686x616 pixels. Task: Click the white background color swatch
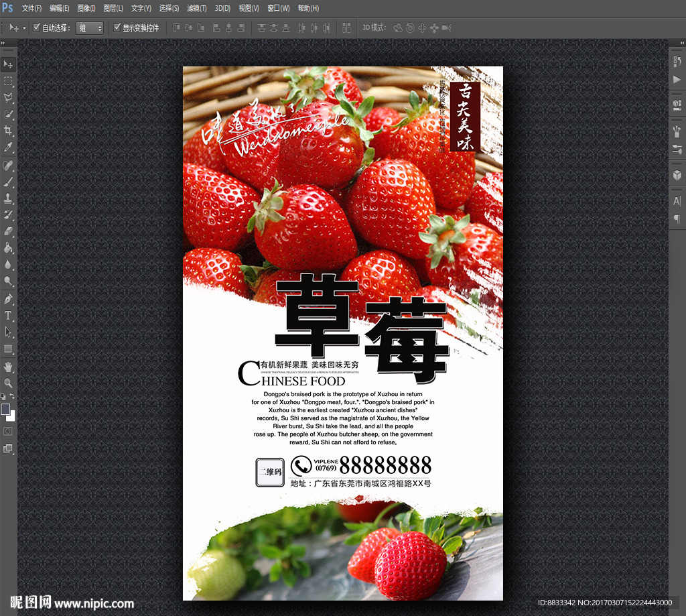(x=12, y=417)
